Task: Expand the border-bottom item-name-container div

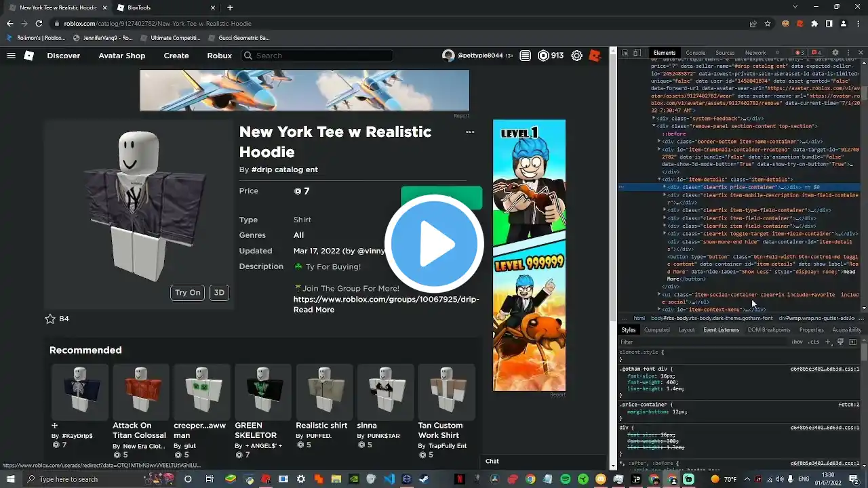Action: (659, 142)
